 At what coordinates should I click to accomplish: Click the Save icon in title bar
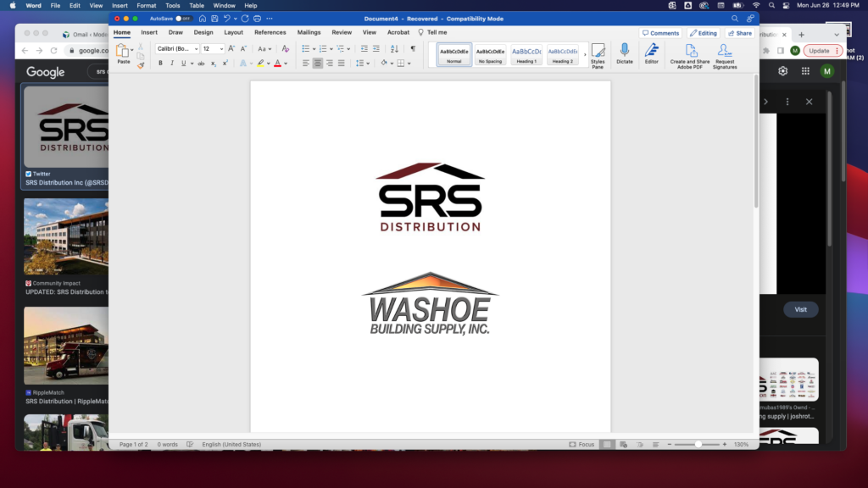click(214, 18)
